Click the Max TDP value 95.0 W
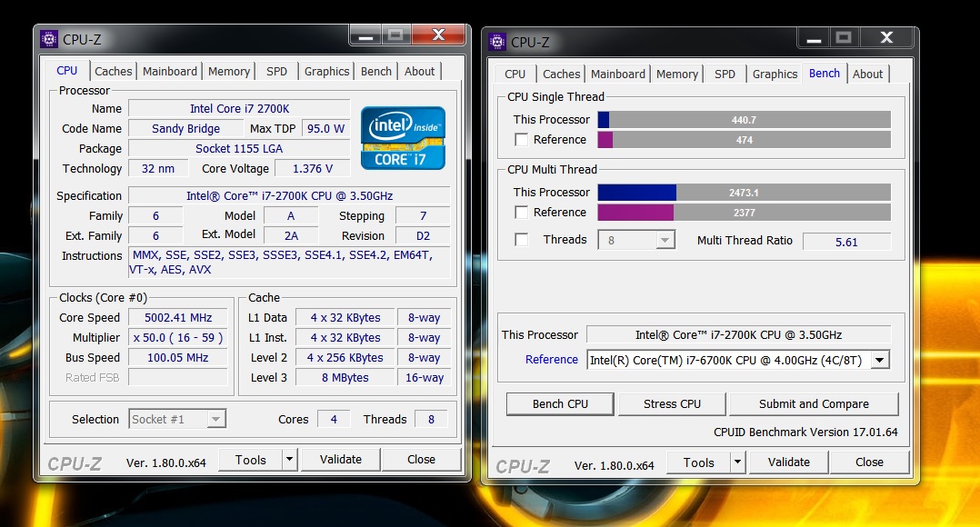The image size is (980, 527). (325, 129)
